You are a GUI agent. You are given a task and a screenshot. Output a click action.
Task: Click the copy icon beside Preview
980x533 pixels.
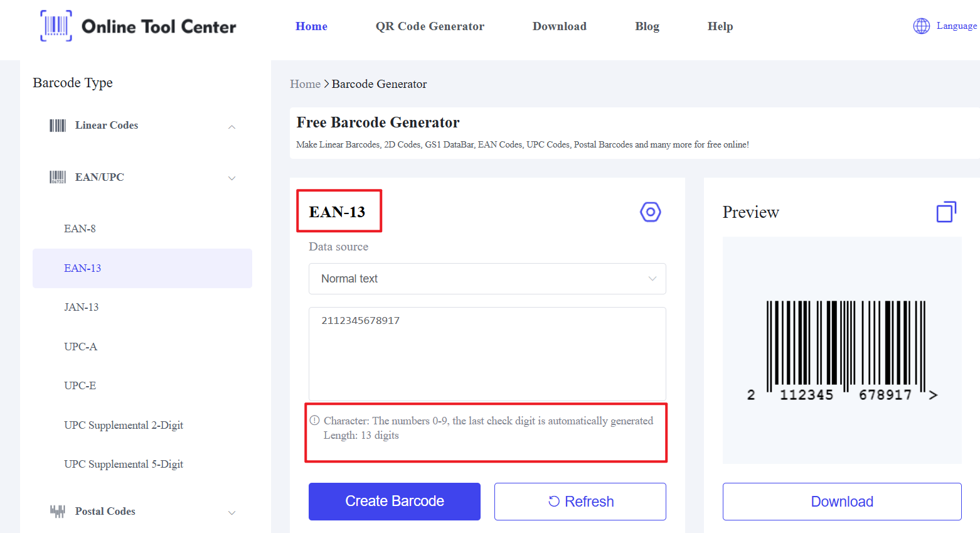(x=946, y=212)
